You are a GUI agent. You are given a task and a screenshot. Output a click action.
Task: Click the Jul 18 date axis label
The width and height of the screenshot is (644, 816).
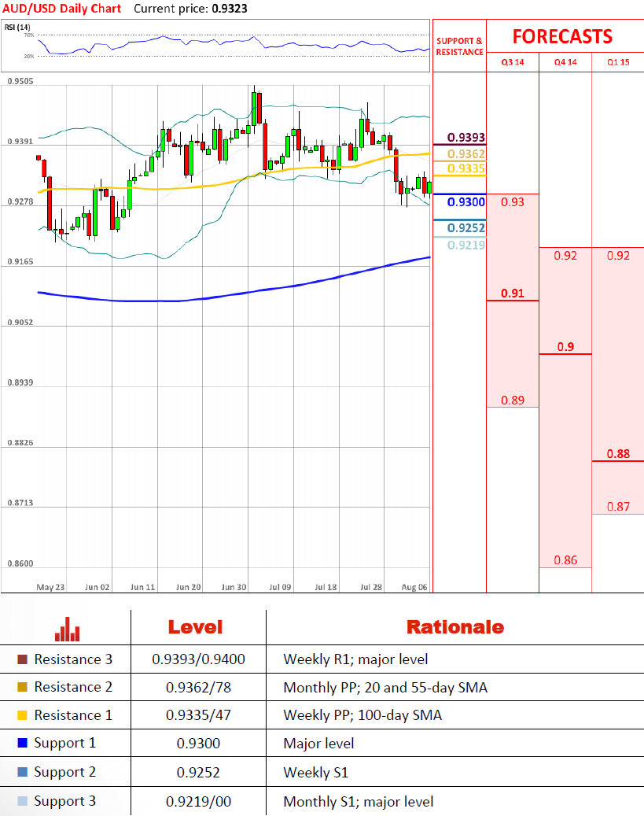326,587
